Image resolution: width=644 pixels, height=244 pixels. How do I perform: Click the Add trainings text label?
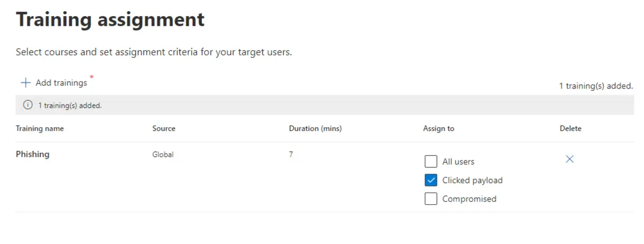61,83
